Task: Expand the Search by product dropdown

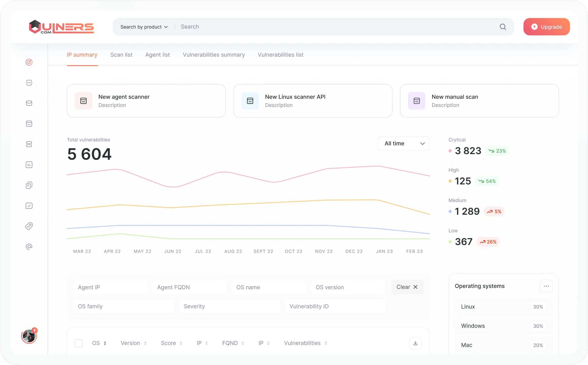Action: pyautogui.click(x=144, y=27)
